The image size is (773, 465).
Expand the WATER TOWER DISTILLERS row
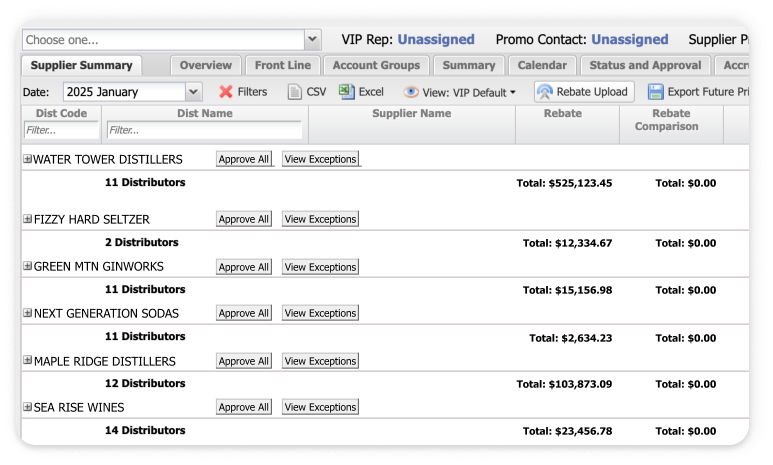pyautogui.click(x=27, y=159)
